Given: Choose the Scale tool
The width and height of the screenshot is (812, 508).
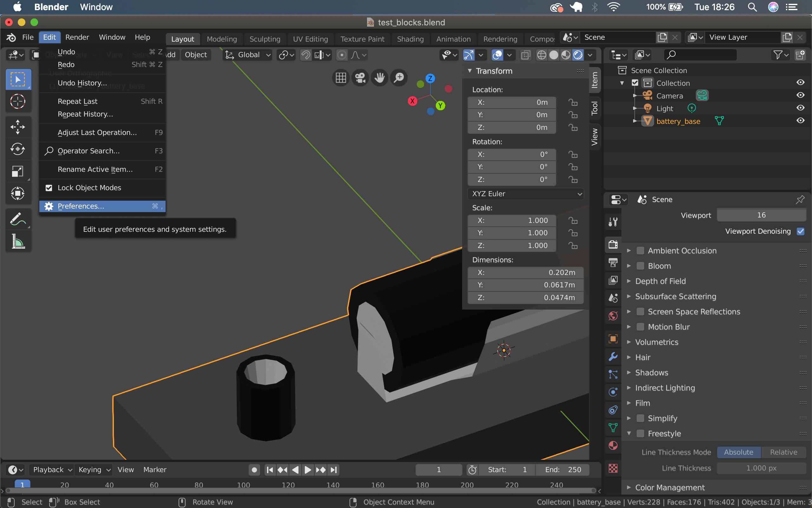Looking at the screenshot, I should (18, 171).
